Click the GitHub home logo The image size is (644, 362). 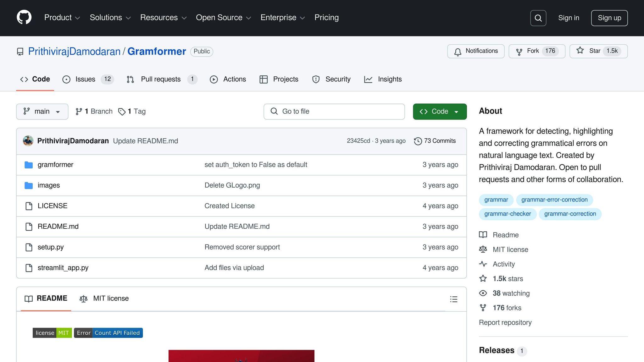[24, 18]
